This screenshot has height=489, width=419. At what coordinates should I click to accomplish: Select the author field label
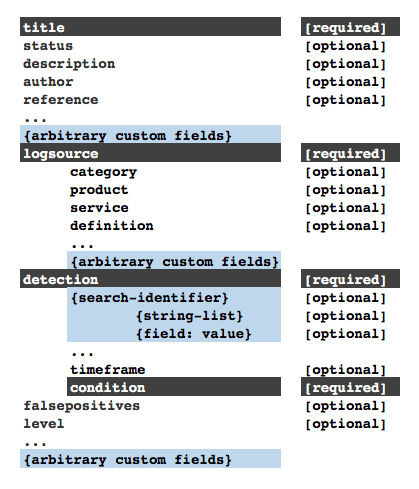click(48, 82)
